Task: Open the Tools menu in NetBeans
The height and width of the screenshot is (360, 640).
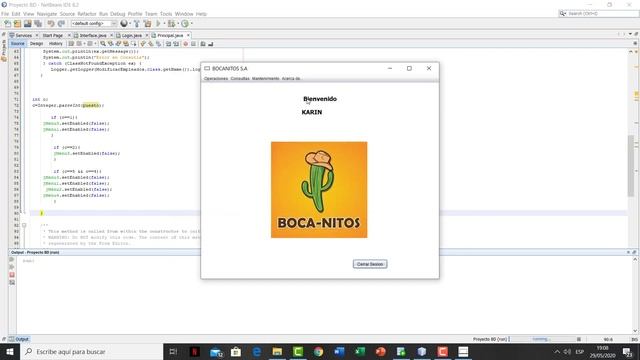Action: tap(166, 14)
